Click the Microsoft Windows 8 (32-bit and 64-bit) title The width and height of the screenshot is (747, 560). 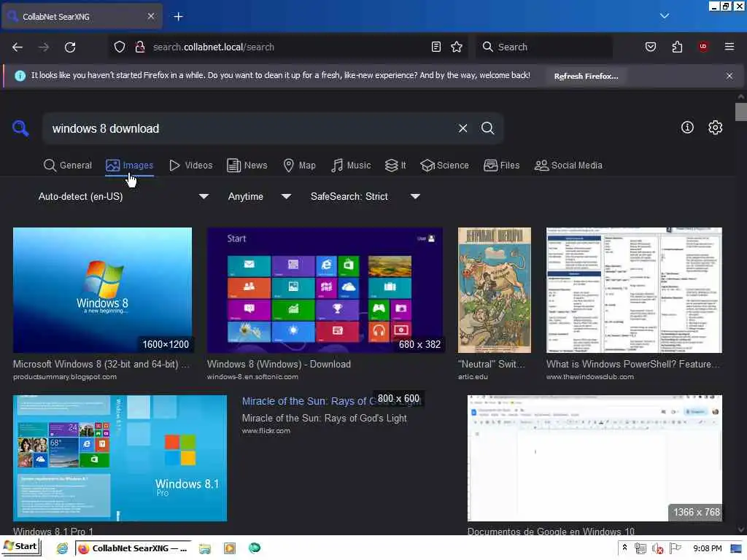[x=101, y=365]
